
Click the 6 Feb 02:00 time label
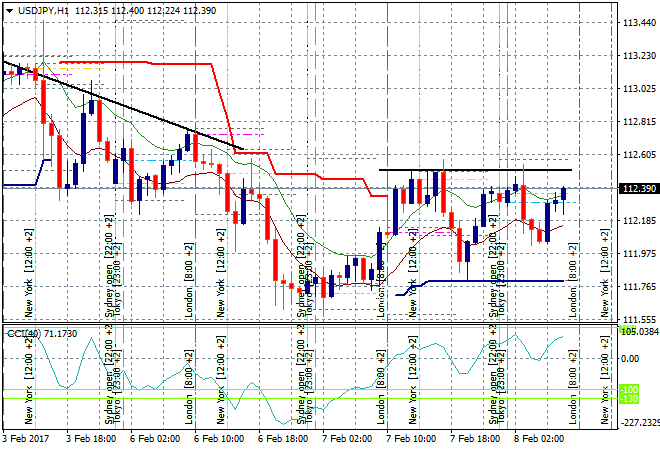[x=155, y=439]
